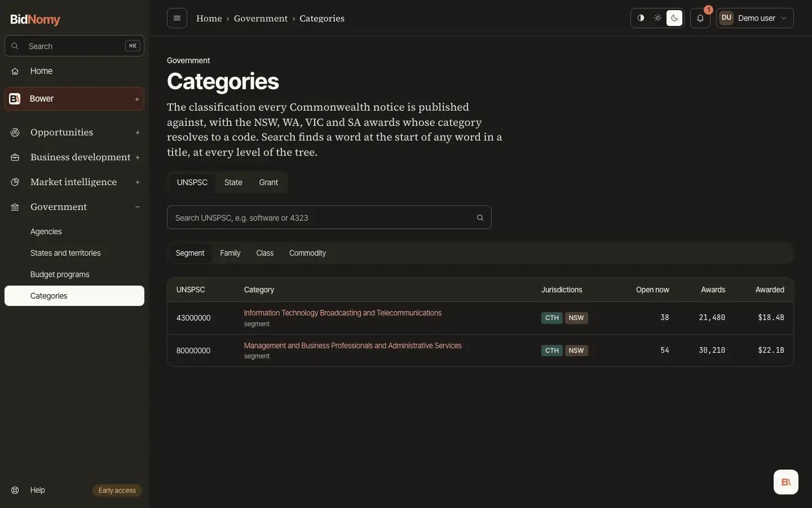This screenshot has height=508, width=812.
Task: Switch to the Commodity level tab
Action: (x=307, y=253)
